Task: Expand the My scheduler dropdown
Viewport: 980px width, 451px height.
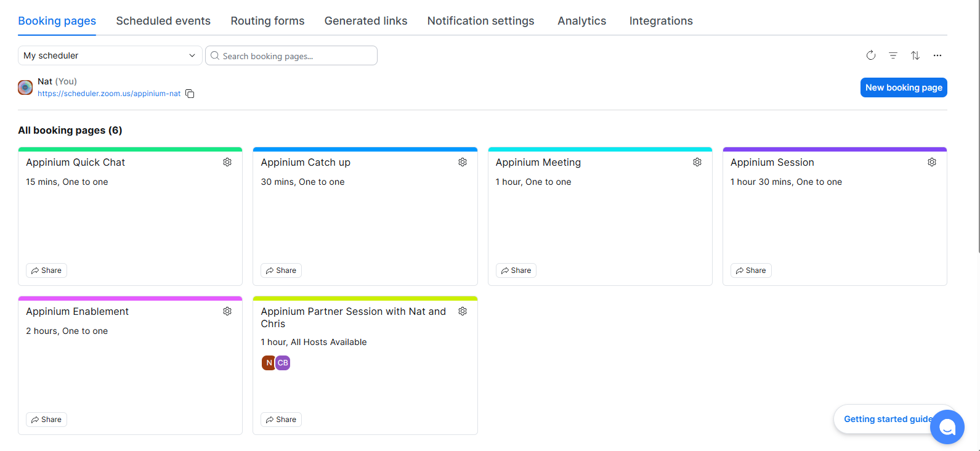Action: (x=110, y=55)
